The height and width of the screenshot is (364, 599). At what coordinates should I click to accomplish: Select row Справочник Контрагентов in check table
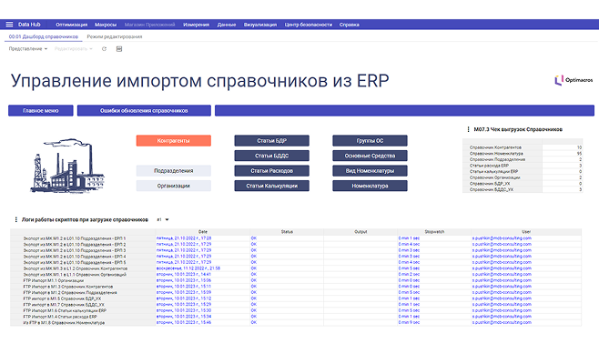point(523,147)
